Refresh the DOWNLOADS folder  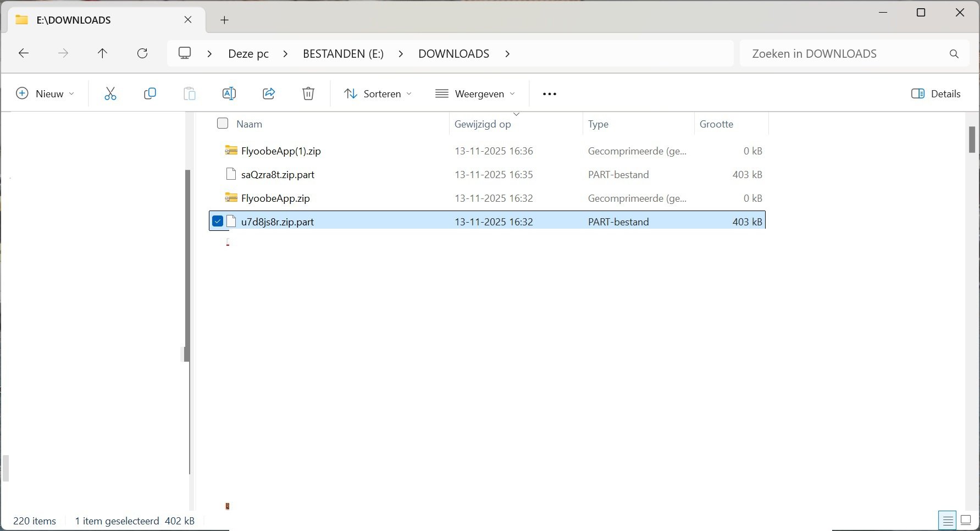(x=142, y=53)
